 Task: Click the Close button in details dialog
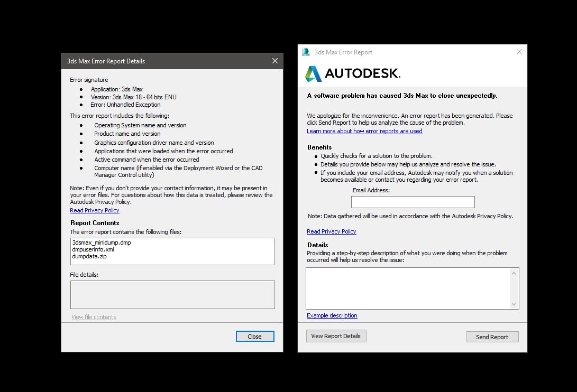[254, 337]
